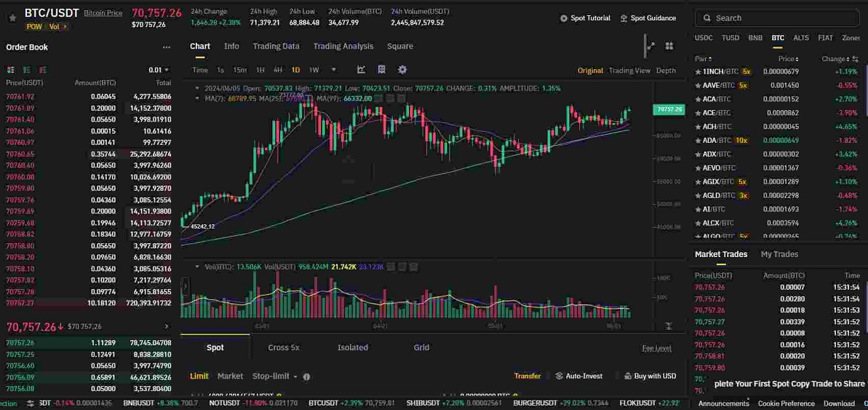Switch change/volume column display icon
The height and width of the screenshot is (410, 868).
click(x=856, y=59)
